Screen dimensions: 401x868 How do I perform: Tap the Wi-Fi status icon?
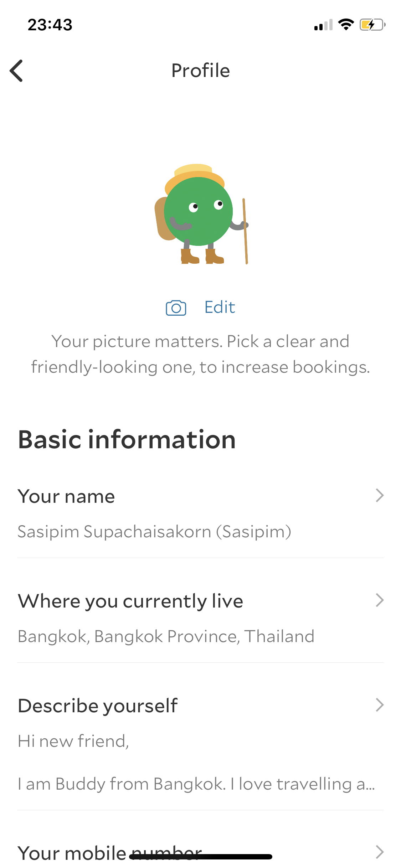click(345, 25)
